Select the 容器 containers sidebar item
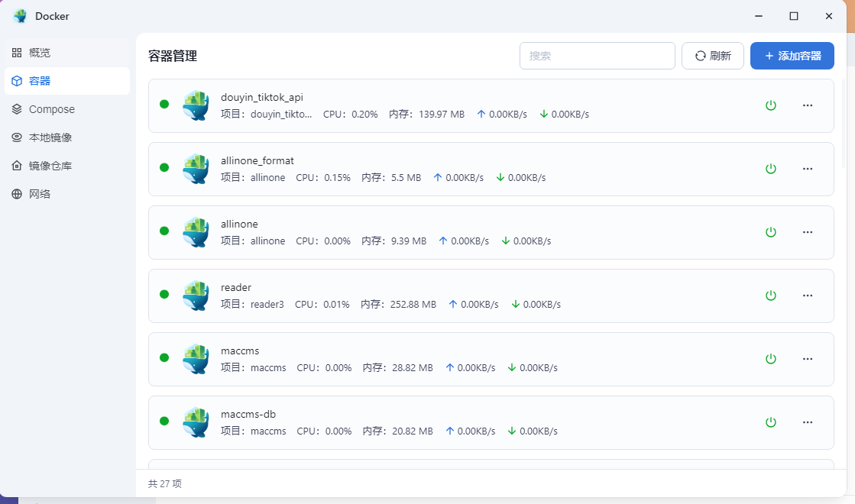The width and height of the screenshot is (855, 504). pyautogui.click(x=67, y=81)
